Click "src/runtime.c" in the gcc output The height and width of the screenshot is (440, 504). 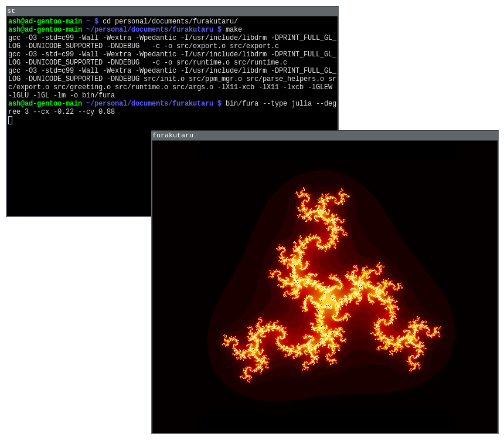[260, 63]
